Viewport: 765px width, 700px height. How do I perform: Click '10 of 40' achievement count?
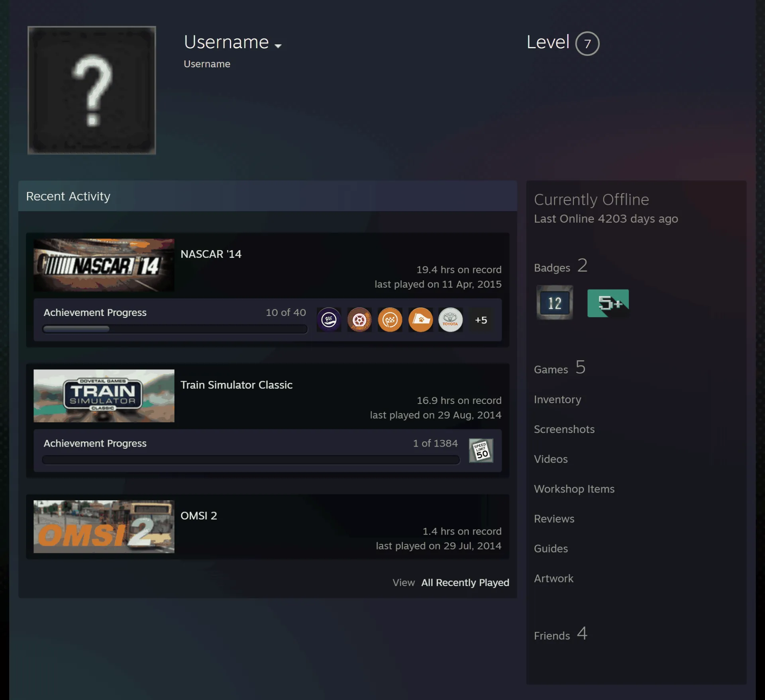(x=286, y=312)
